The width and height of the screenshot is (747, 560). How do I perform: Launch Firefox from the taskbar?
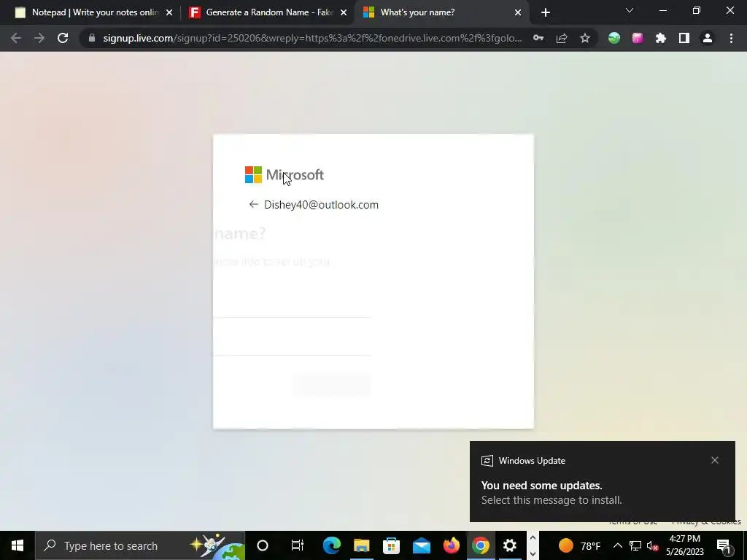tap(451, 545)
